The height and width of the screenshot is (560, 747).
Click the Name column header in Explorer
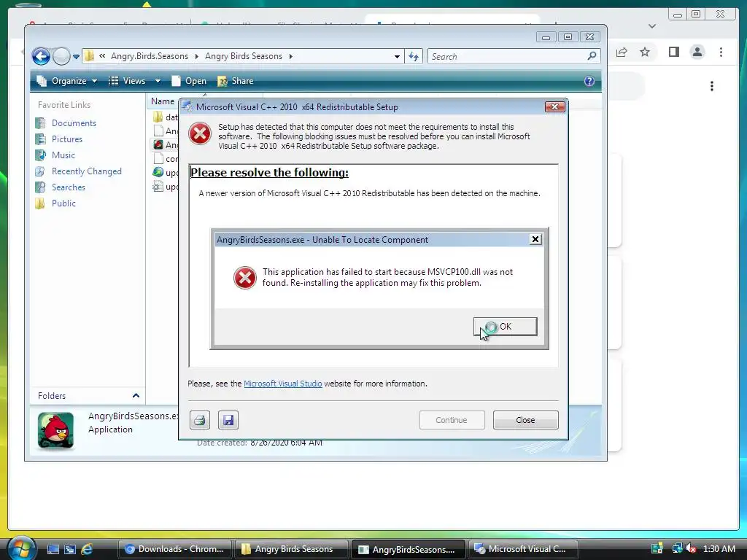click(163, 101)
